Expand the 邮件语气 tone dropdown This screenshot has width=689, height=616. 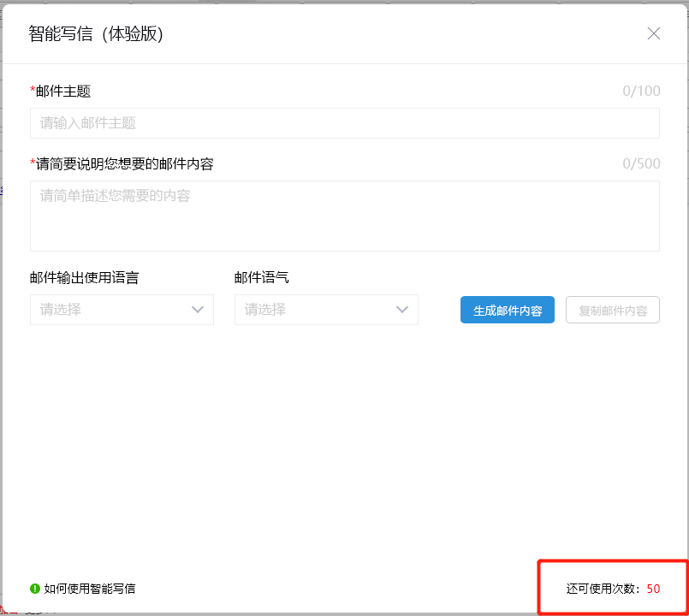click(325, 310)
